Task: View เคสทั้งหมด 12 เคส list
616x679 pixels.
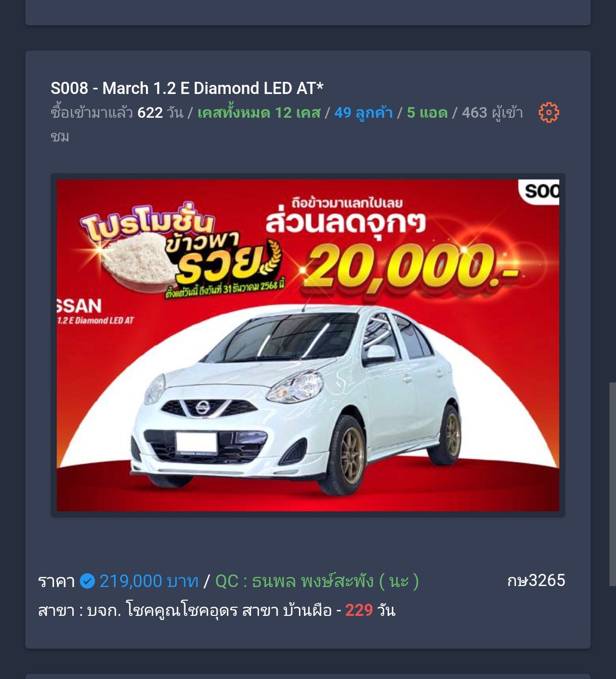Action: click(x=259, y=113)
